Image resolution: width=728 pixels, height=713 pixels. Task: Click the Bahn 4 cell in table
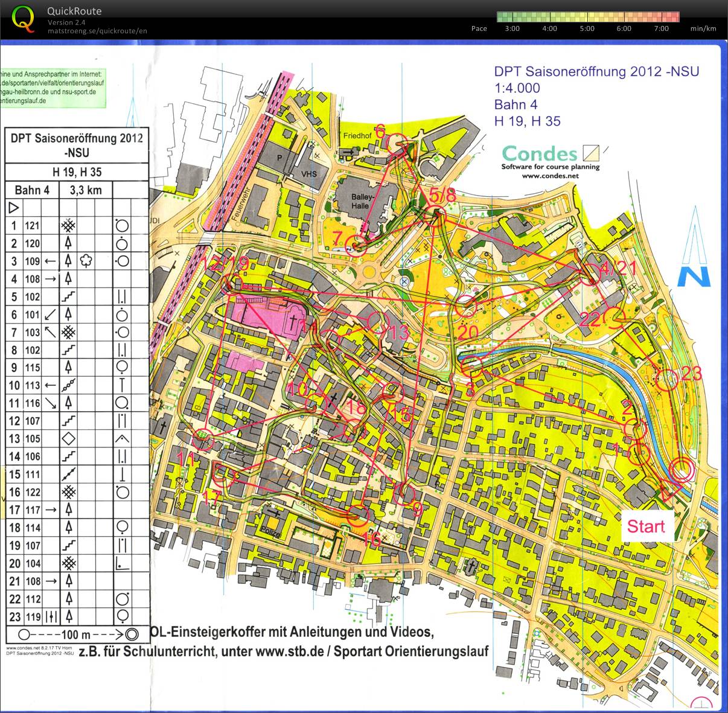[32, 190]
